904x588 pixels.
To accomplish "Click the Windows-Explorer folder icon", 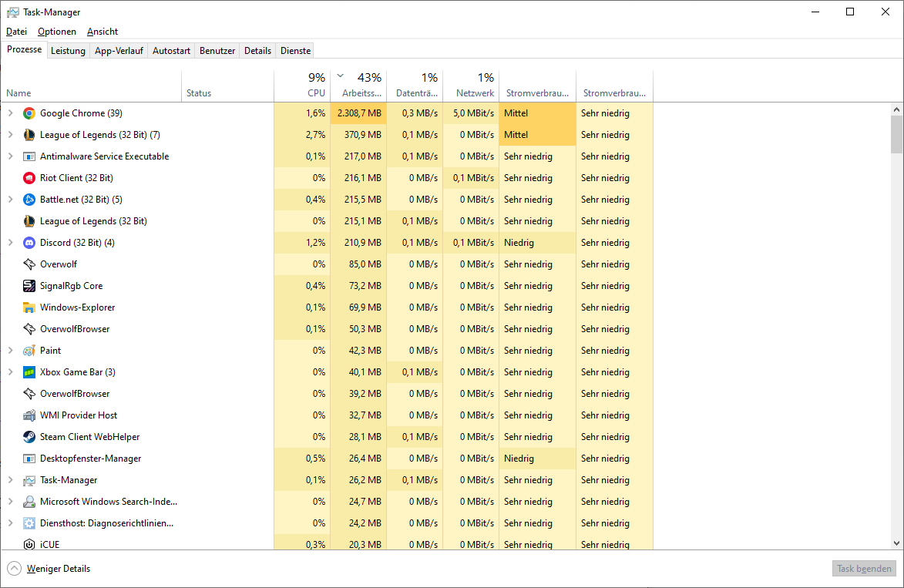I will 29,307.
